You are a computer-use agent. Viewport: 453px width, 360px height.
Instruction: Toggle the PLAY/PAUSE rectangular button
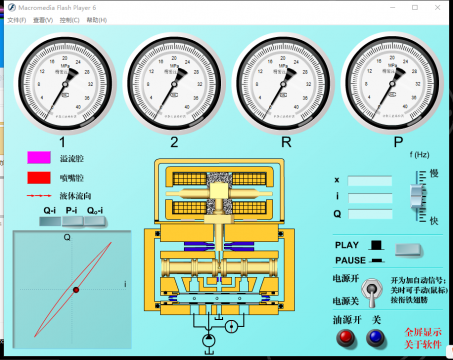tap(408, 250)
